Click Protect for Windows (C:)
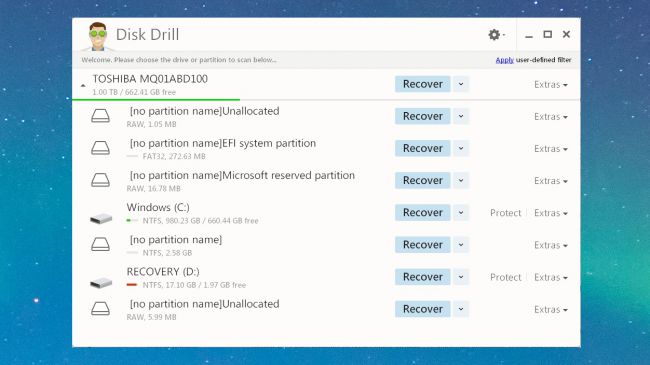 tap(505, 213)
